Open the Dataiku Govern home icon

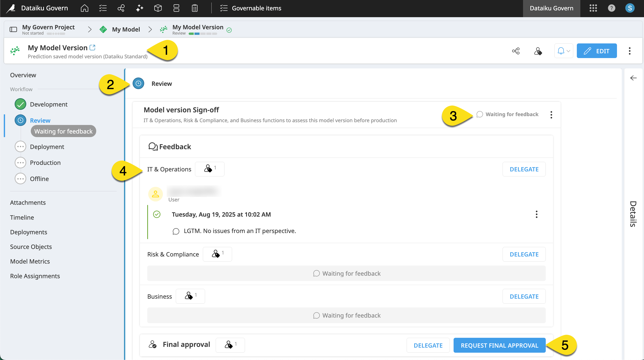click(84, 8)
